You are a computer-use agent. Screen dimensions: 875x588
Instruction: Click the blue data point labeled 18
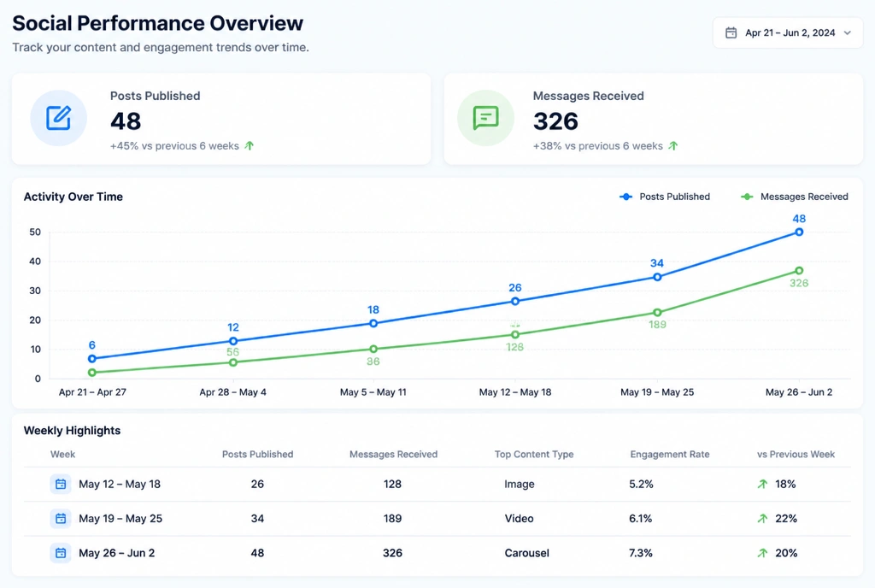point(373,324)
